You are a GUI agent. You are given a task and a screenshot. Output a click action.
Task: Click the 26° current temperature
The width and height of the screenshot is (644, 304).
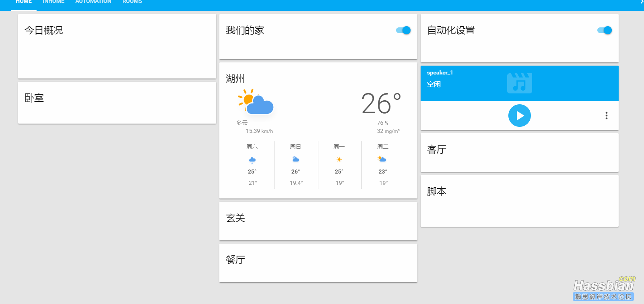point(381,104)
